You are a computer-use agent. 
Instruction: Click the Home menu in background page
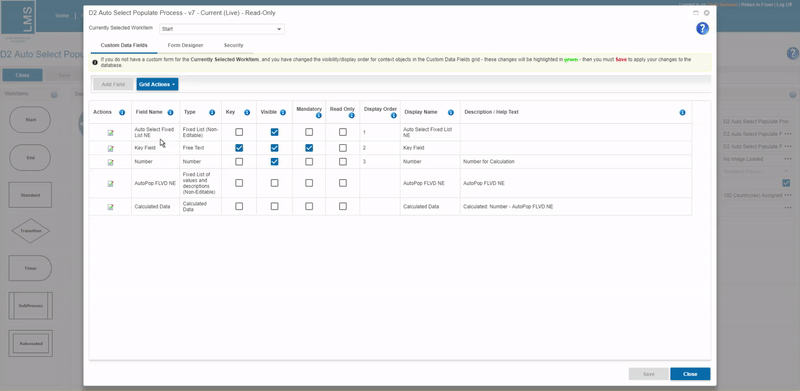(62, 16)
